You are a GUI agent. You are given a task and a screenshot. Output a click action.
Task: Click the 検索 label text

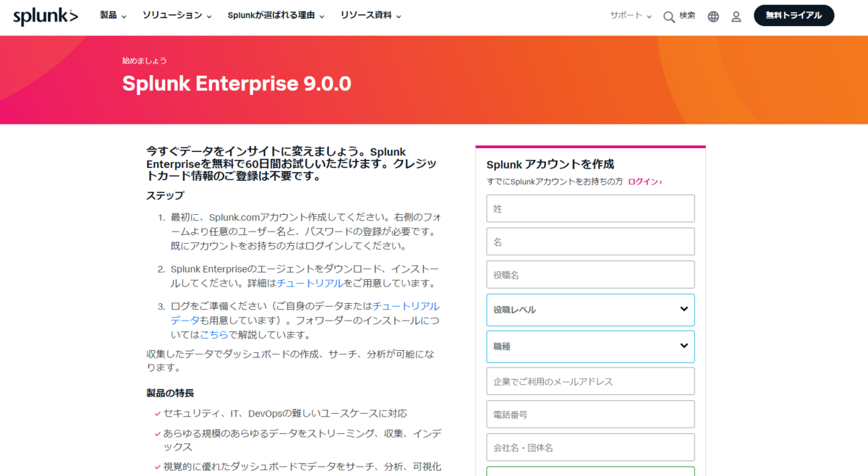tap(687, 16)
